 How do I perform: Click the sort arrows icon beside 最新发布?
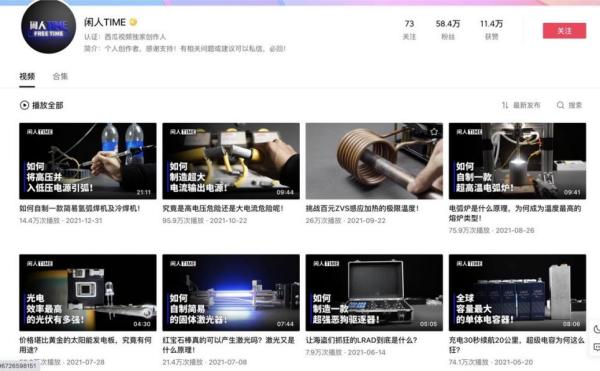pos(505,105)
